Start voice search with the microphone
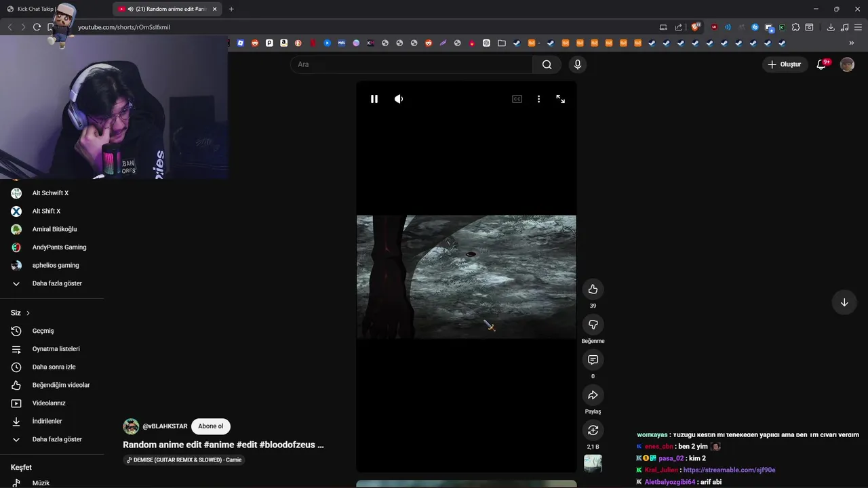The image size is (868, 488). pos(578,64)
